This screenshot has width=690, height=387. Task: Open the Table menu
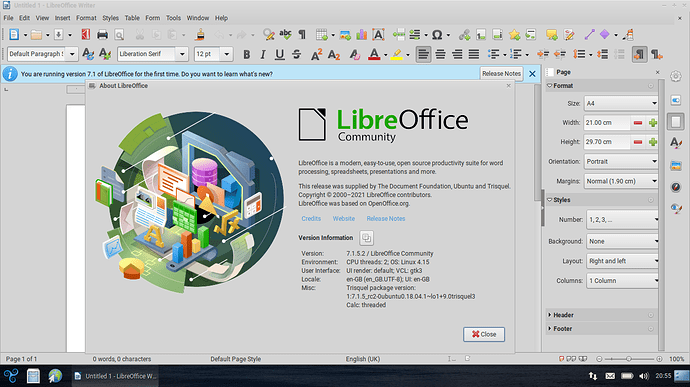[x=132, y=18]
